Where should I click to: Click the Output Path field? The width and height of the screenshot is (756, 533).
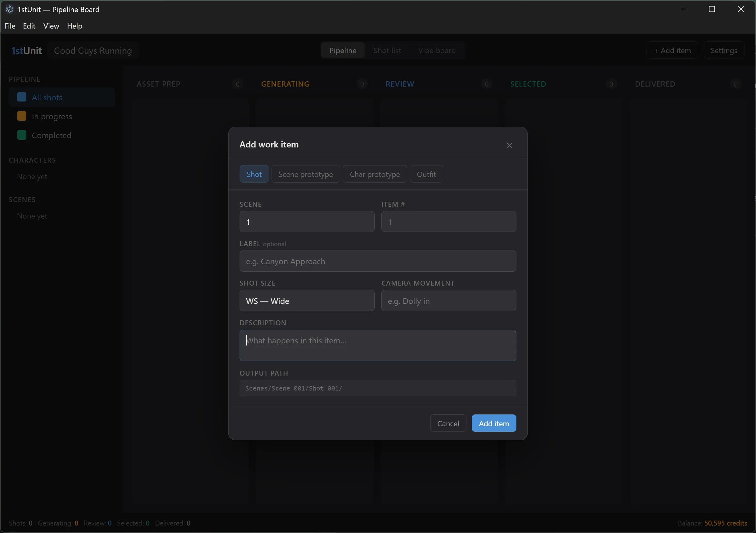[378, 388]
